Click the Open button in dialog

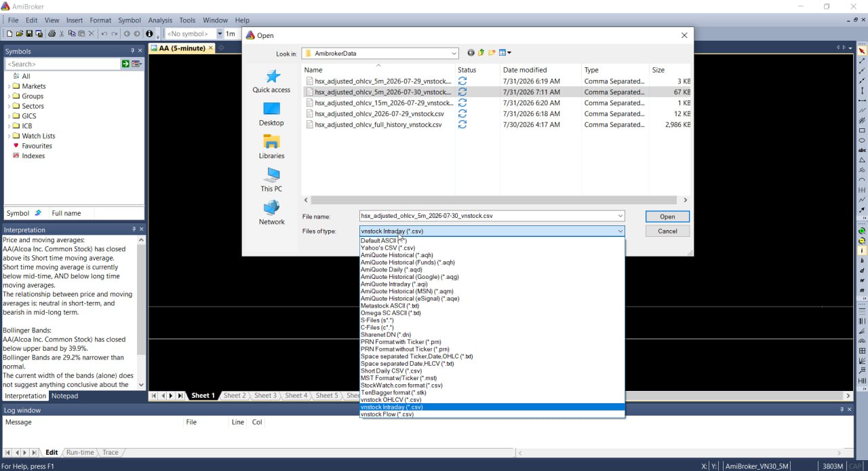coord(667,216)
